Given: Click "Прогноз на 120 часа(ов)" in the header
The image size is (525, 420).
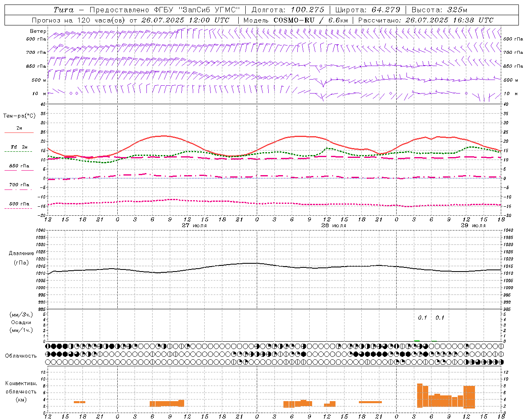Looking at the screenshot, I should 79,20.
